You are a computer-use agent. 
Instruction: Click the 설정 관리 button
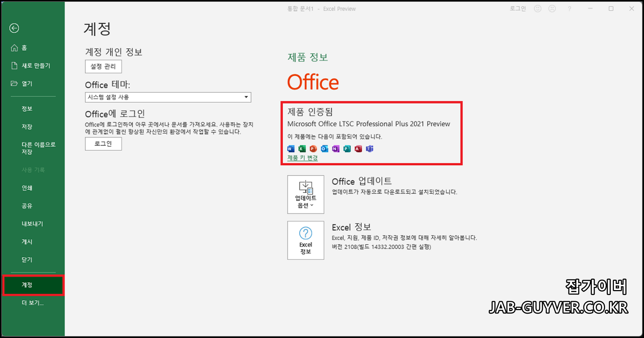pos(103,67)
